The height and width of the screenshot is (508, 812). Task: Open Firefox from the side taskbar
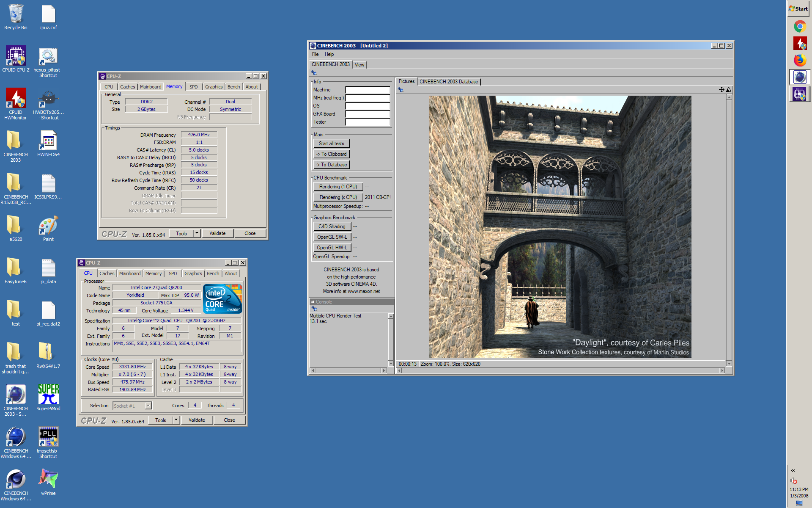coord(799,60)
